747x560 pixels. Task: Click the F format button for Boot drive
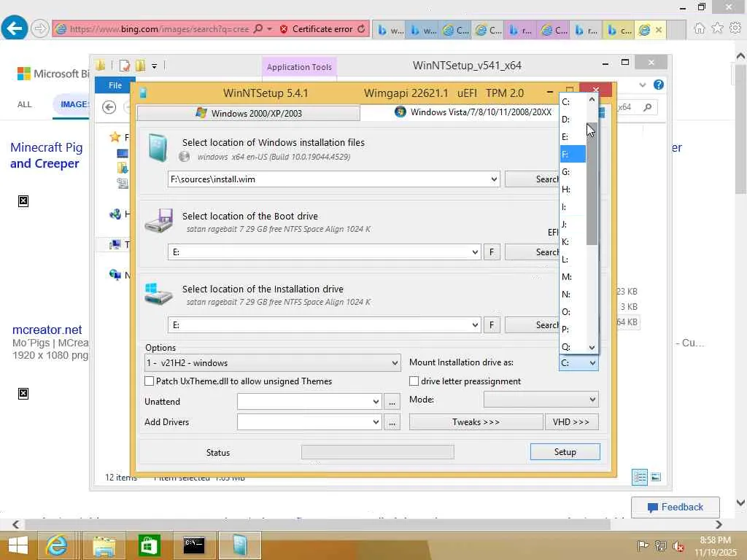[x=492, y=252]
